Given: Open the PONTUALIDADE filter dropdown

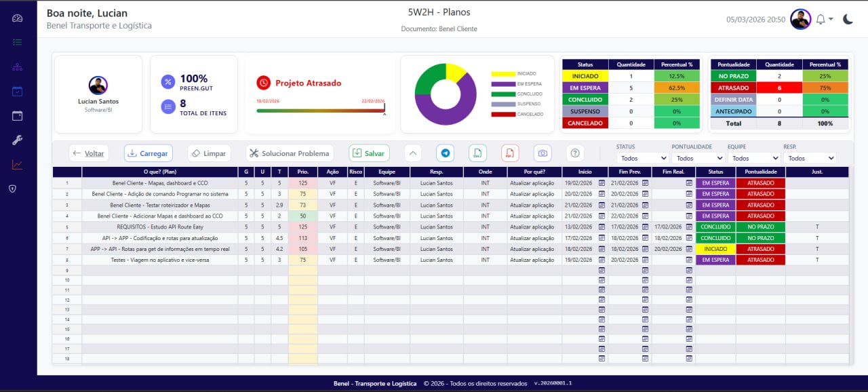Looking at the screenshot, I should tap(698, 158).
